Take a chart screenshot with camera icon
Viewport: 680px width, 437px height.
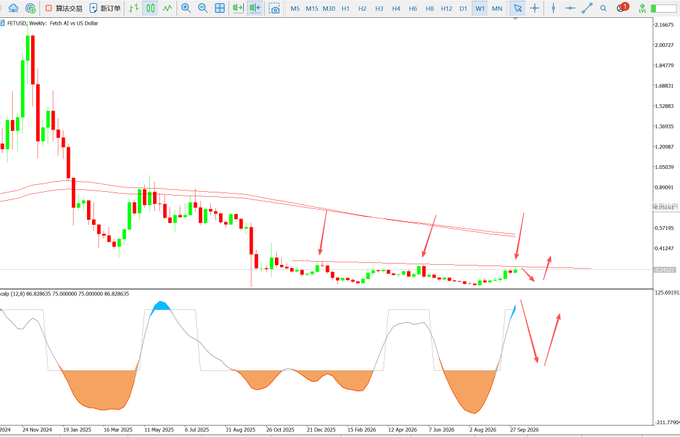(274, 8)
